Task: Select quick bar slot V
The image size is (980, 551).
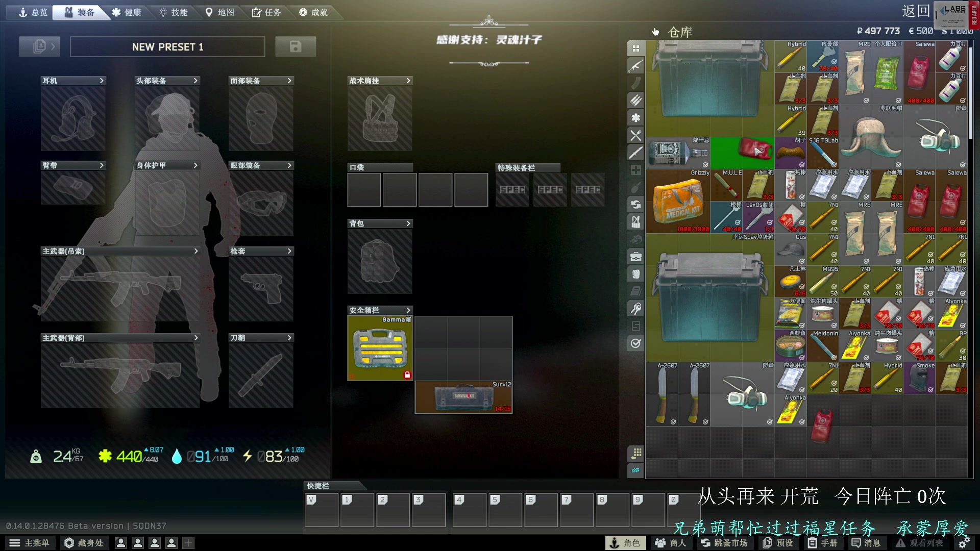Action: coord(322,510)
